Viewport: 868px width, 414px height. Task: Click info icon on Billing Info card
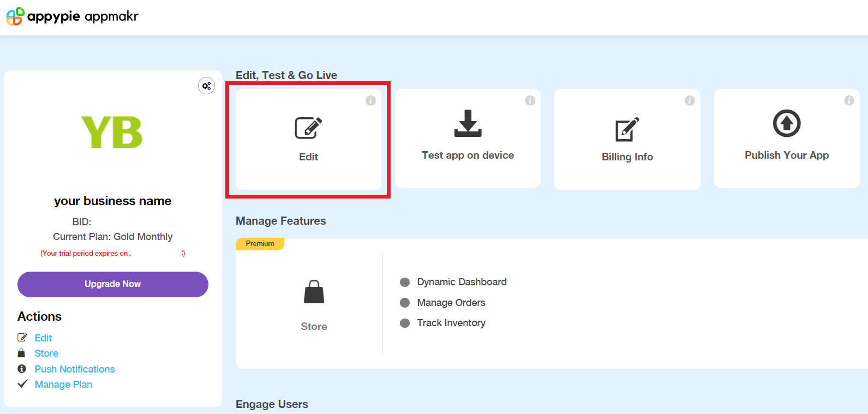[690, 100]
